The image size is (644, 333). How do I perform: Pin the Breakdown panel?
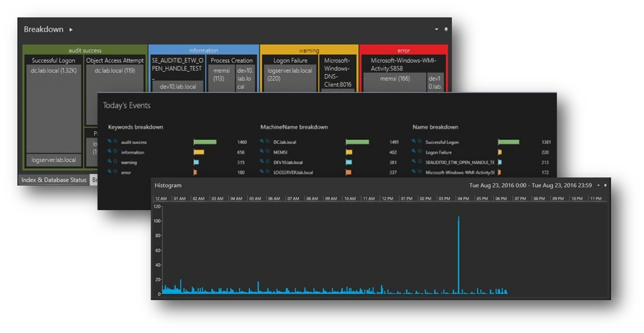[446, 30]
